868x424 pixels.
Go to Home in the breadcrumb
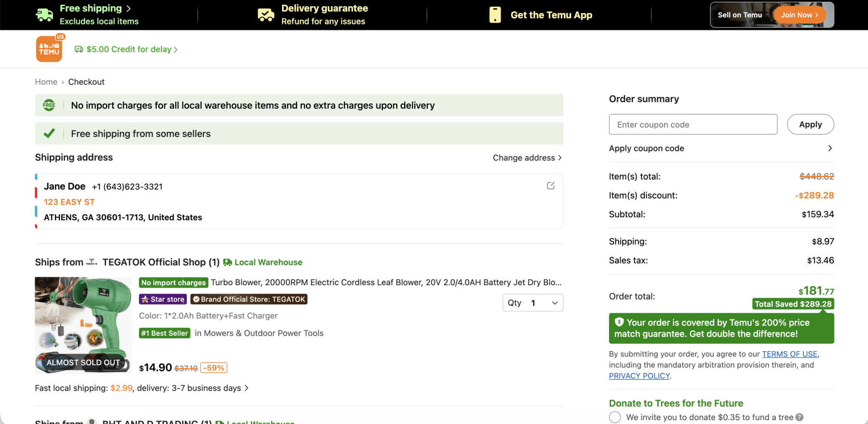pos(46,82)
